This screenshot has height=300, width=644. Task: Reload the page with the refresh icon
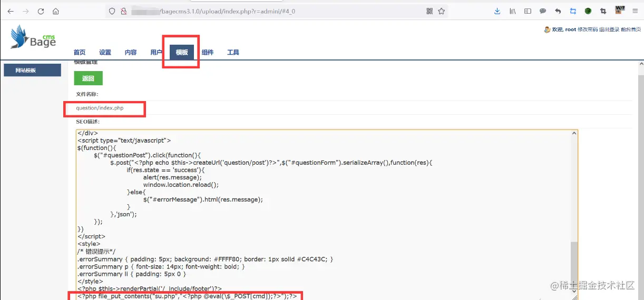[x=41, y=11]
